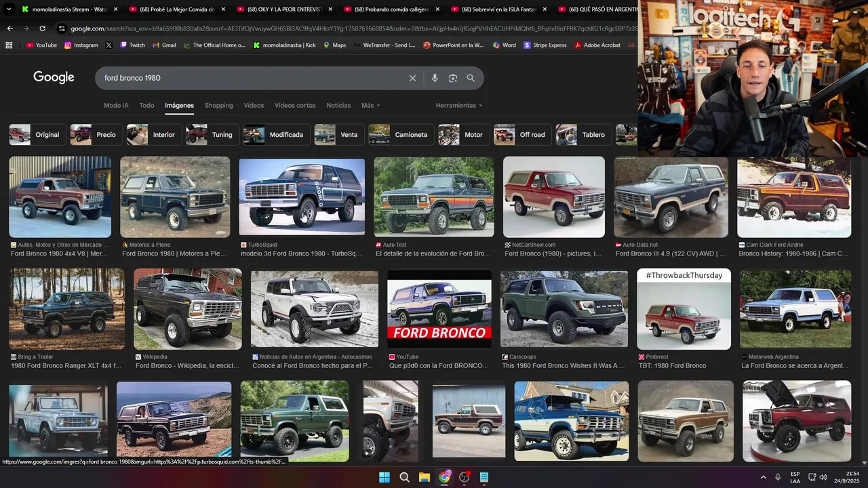Screen dimensions: 868x488
Task: Open the Wikipedia Ford Bronco image
Action: 188,308
